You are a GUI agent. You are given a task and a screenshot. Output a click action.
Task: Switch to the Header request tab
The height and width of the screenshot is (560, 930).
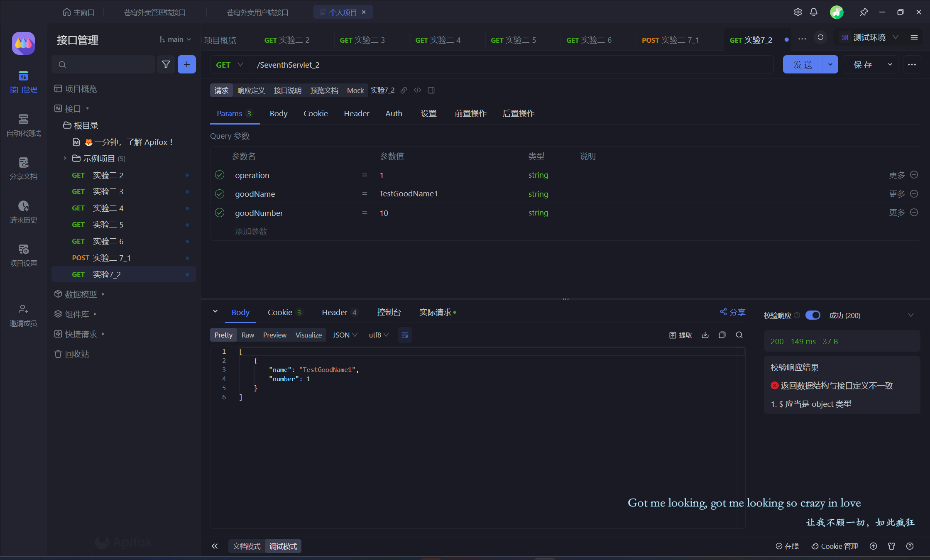point(356,113)
